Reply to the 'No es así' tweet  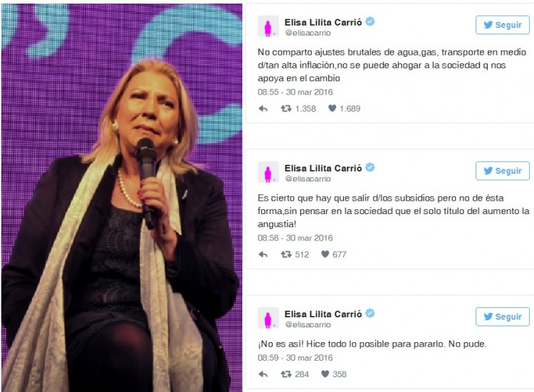click(263, 374)
